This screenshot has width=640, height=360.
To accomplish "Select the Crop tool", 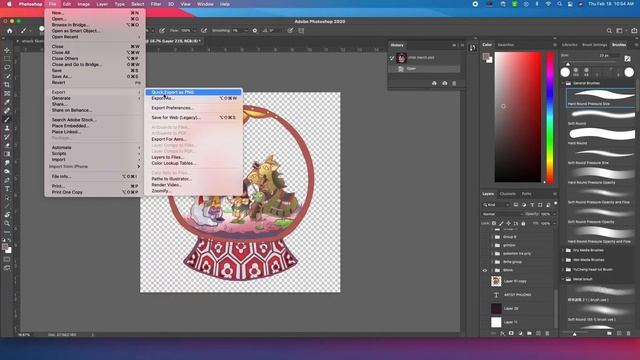I will (7, 85).
